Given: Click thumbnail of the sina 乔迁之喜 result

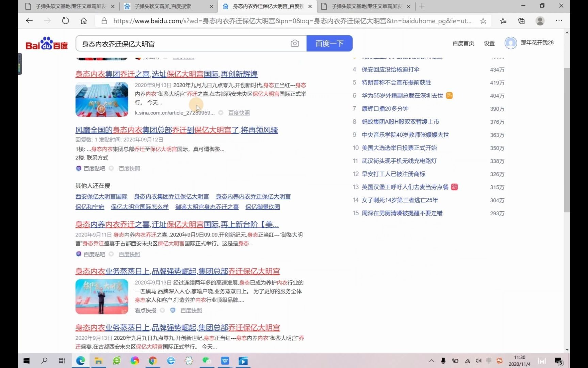Looking at the screenshot, I should click(102, 99).
